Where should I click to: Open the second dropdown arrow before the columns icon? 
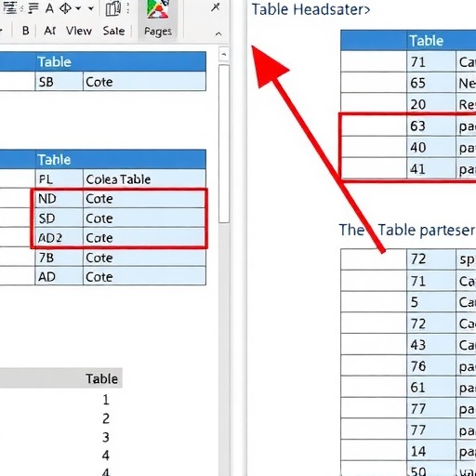click(90, 8)
